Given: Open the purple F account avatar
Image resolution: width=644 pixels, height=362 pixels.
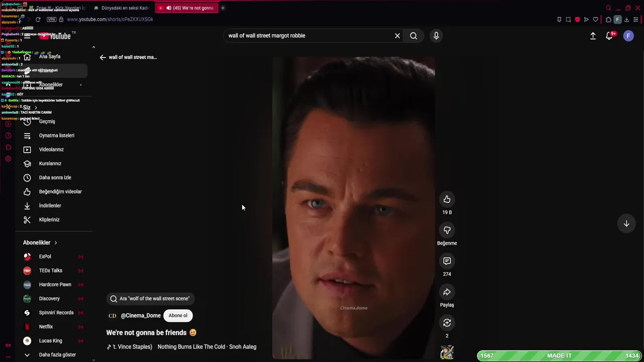Looking at the screenshot, I should click(x=628, y=36).
